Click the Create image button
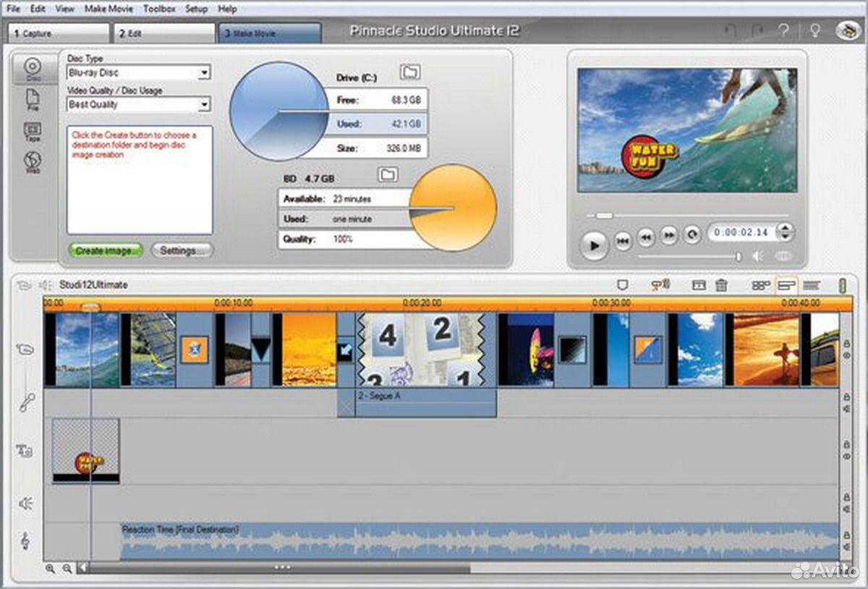This screenshot has width=868, height=589. pos(106,250)
